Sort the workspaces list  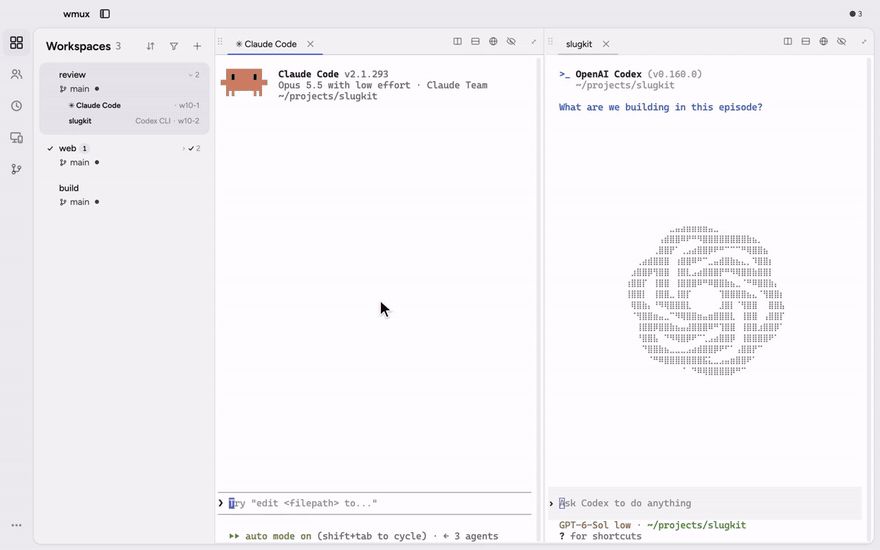(x=150, y=46)
